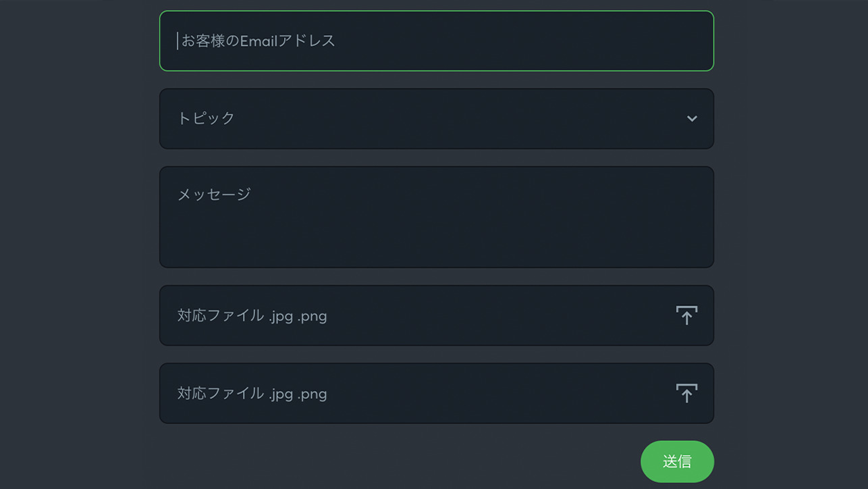Image resolution: width=868 pixels, height=489 pixels.
Task: Click the upload arrow icon in second file field
Action: (686, 393)
